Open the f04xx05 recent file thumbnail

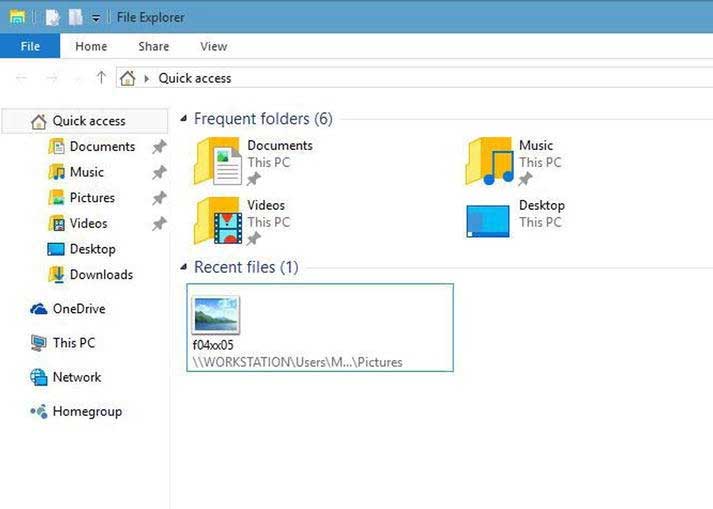(x=216, y=315)
